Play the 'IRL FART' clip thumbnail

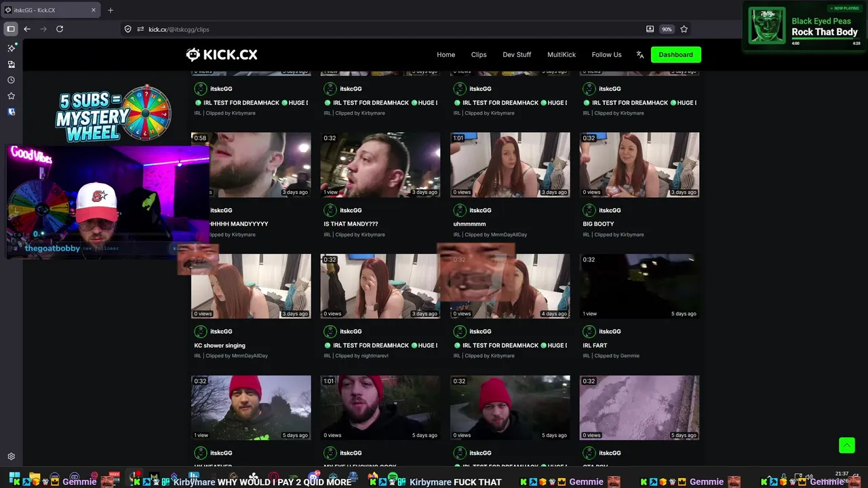pos(639,286)
